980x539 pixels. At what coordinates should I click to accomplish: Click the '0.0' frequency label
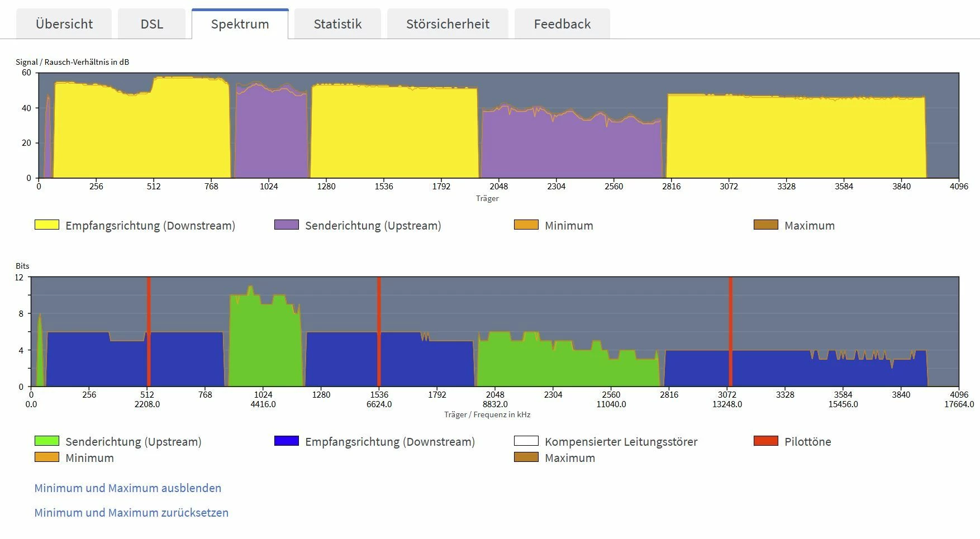pyautogui.click(x=31, y=404)
